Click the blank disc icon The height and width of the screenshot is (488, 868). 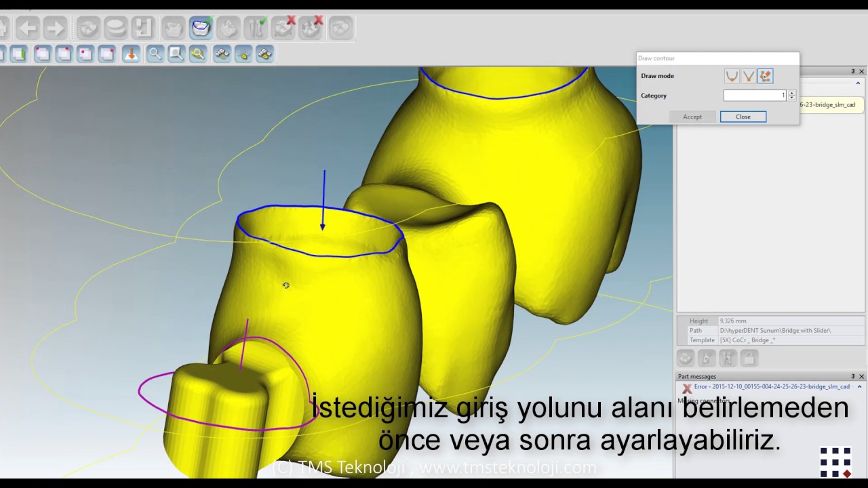116,28
